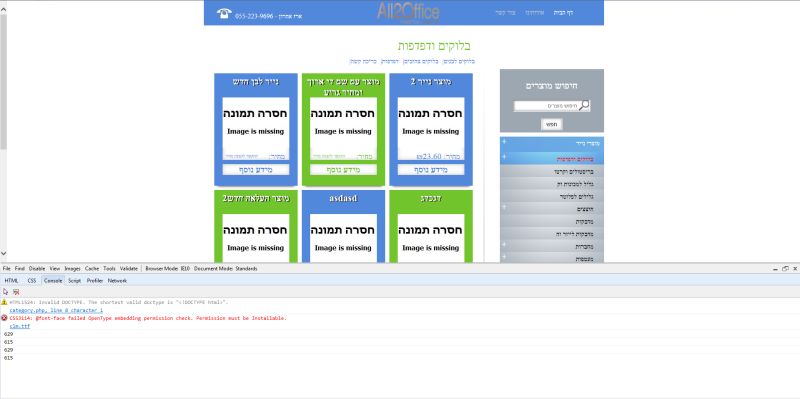Viewport: 800px width, 399px height.
Task: Open the Find menu in developer tools
Action: (19, 268)
